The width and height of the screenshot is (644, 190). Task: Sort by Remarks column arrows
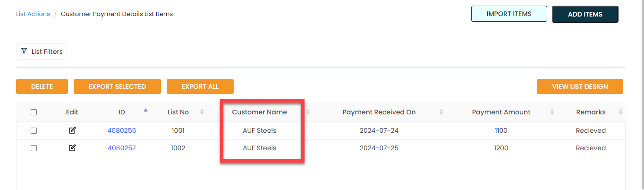620,112
